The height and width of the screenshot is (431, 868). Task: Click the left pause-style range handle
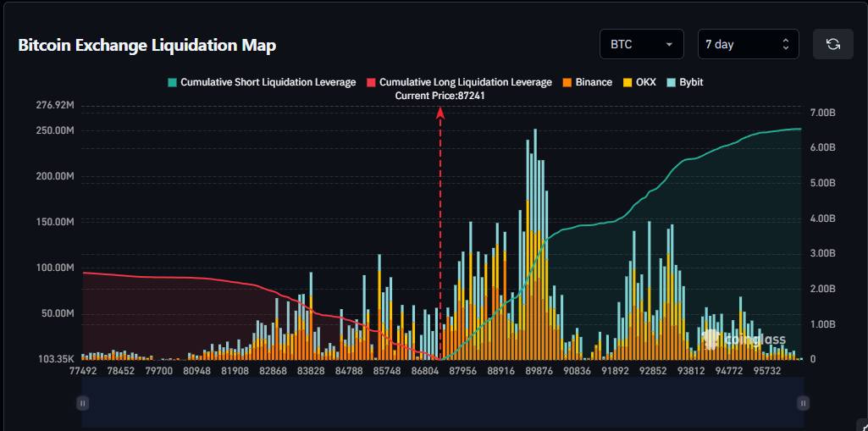[82, 404]
